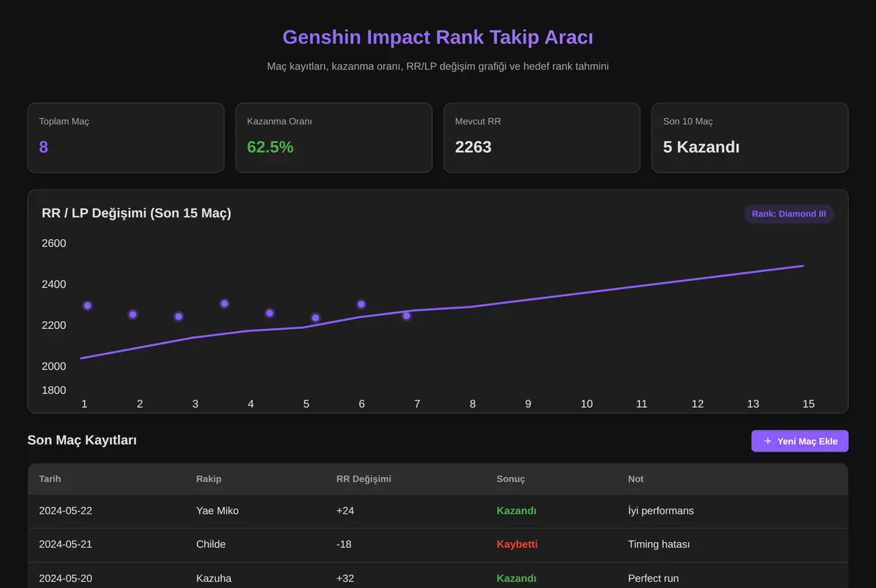Viewport: 876px width, 588px height.
Task: Click the 2600 y-axis label
Action: (x=54, y=243)
